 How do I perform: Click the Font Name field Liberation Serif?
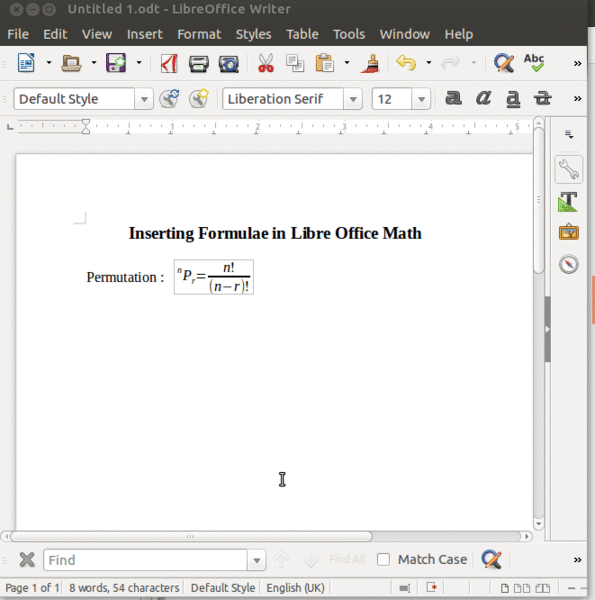click(283, 99)
